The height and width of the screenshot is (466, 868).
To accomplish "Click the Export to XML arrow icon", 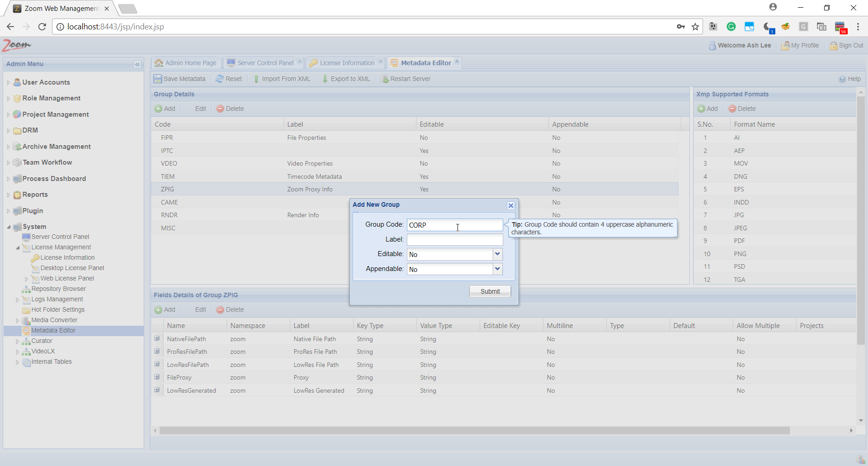I will point(325,79).
